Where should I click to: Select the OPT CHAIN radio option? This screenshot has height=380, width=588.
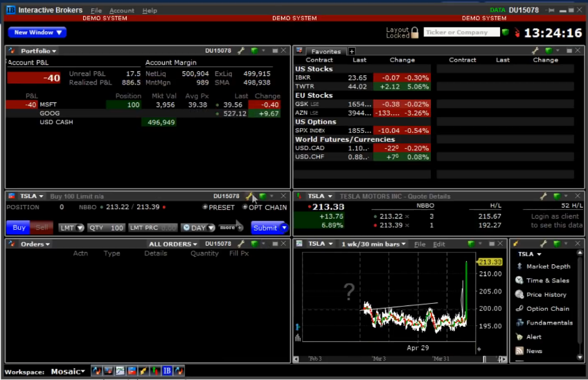tap(245, 207)
